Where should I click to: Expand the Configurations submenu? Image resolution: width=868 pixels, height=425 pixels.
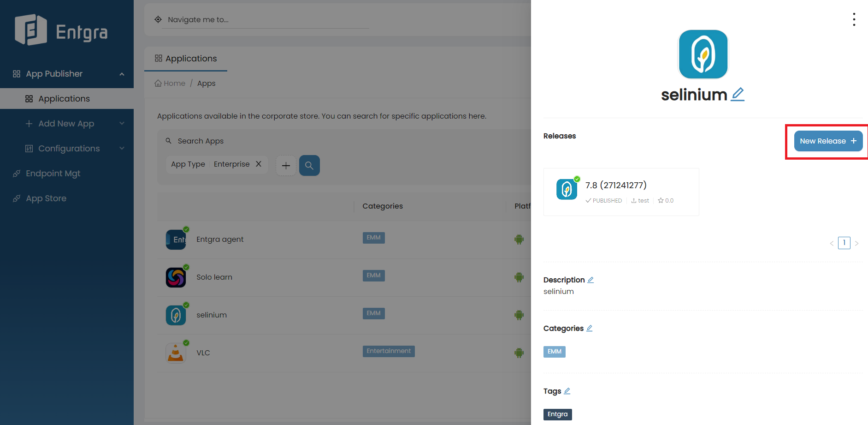(67, 149)
